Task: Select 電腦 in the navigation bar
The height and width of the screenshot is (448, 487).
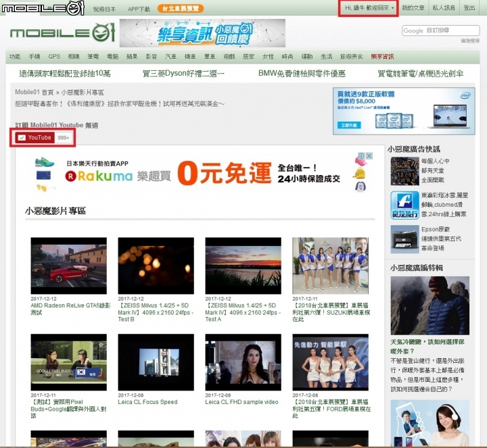Action: [112, 57]
